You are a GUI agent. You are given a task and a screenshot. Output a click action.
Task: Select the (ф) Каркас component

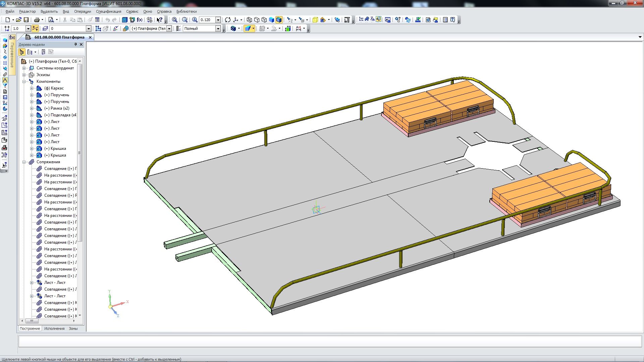pos(54,88)
